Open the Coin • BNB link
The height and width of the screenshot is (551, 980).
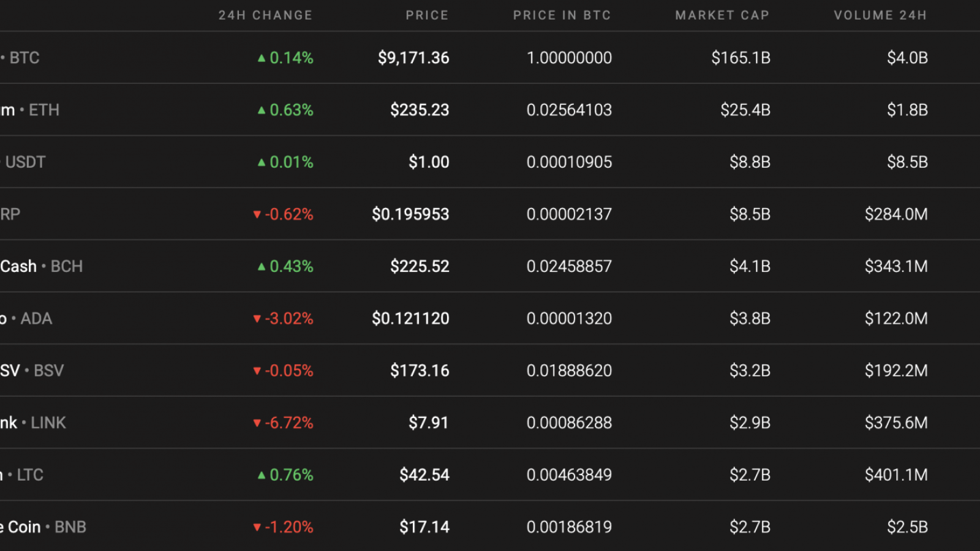(47, 527)
